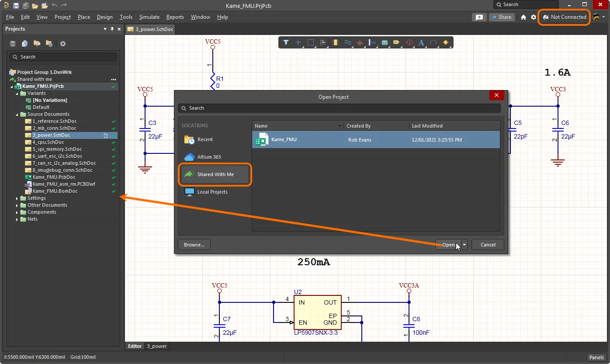
Task: Click the three-dots menu beside Shared with me
Action: [x=114, y=80]
